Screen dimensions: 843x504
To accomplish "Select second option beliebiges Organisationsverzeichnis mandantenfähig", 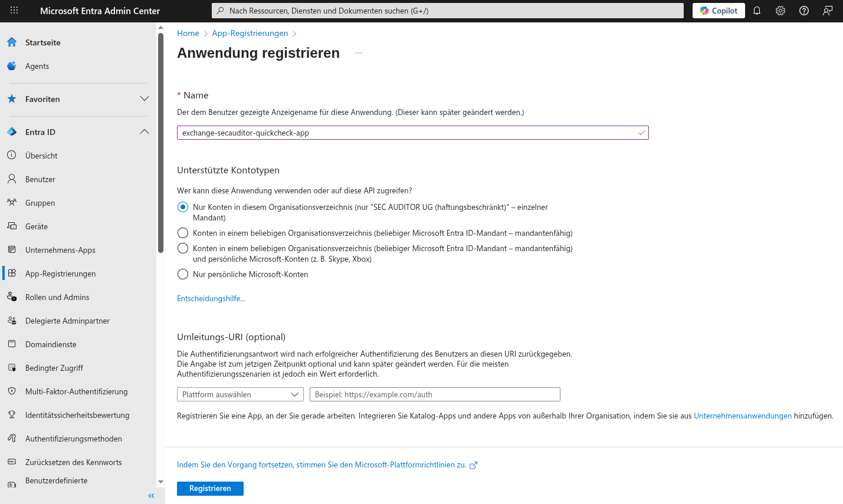I will pyautogui.click(x=183, y=233).
